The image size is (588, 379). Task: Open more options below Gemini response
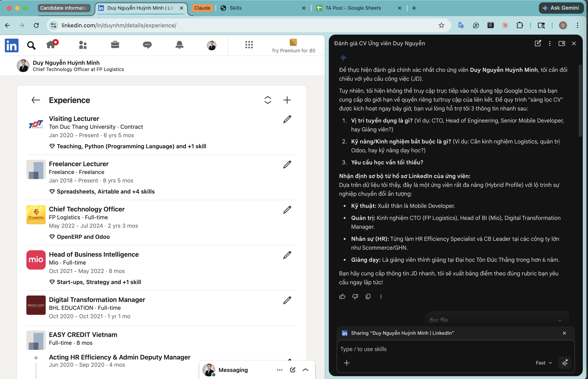381,297
